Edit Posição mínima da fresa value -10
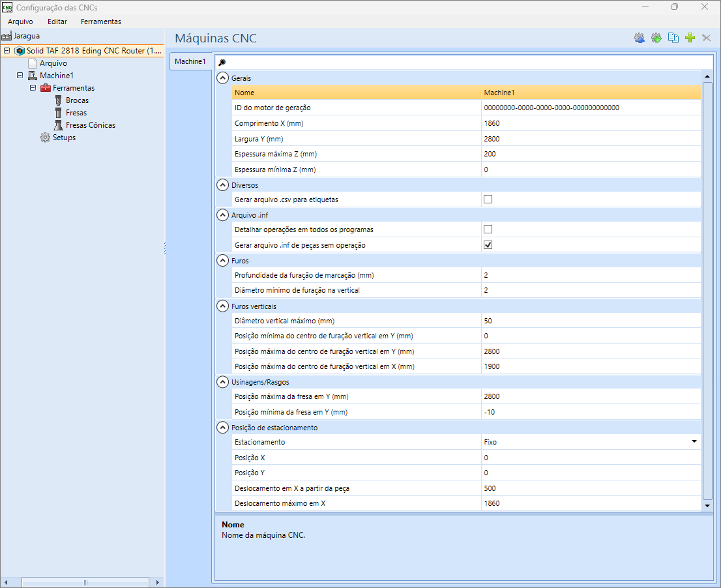 pyautogui.click(x=591, y=412)
